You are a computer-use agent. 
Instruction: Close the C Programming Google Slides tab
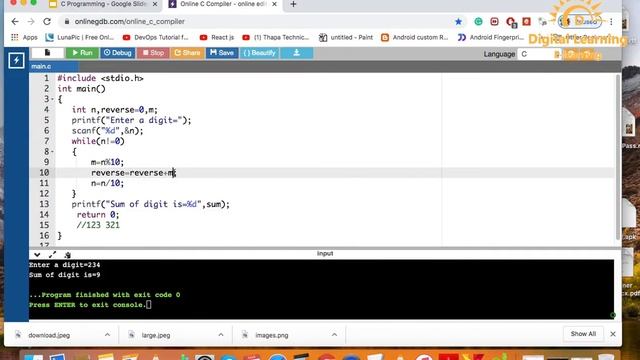click(x=155, y=4)
